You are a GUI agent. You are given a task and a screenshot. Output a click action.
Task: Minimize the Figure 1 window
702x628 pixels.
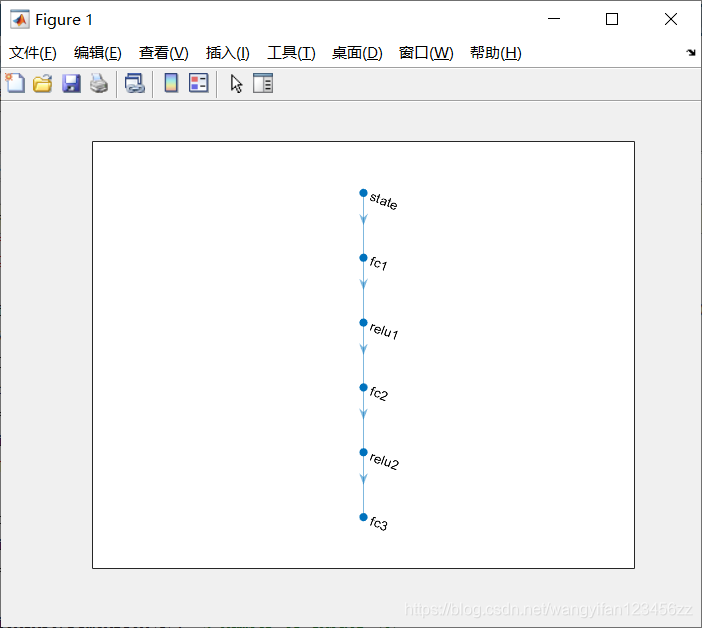554,19
